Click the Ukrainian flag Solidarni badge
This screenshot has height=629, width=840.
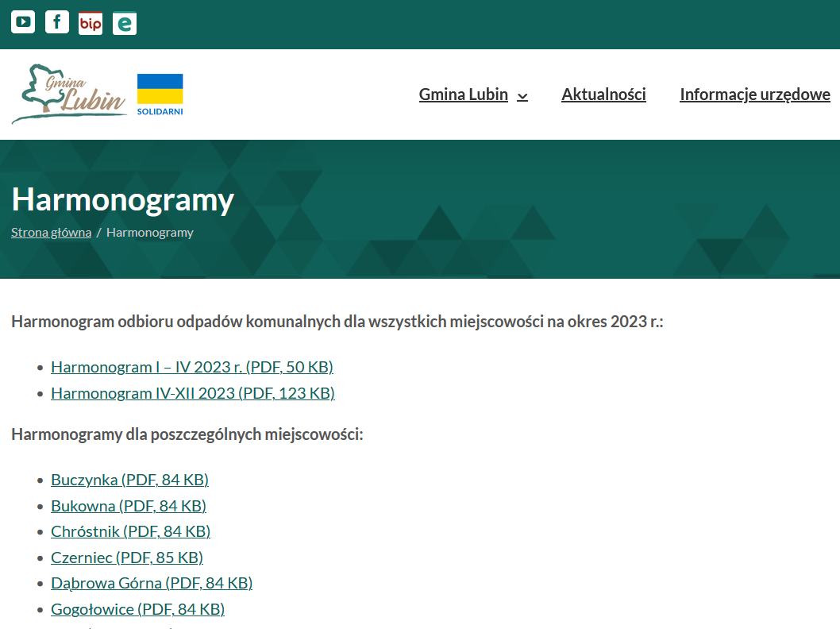point(160,95)
